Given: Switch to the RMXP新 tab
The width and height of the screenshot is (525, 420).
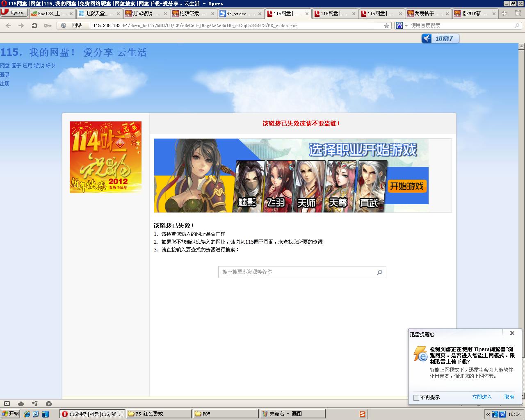Looking at the screenshot, I should tap(475, 14).
